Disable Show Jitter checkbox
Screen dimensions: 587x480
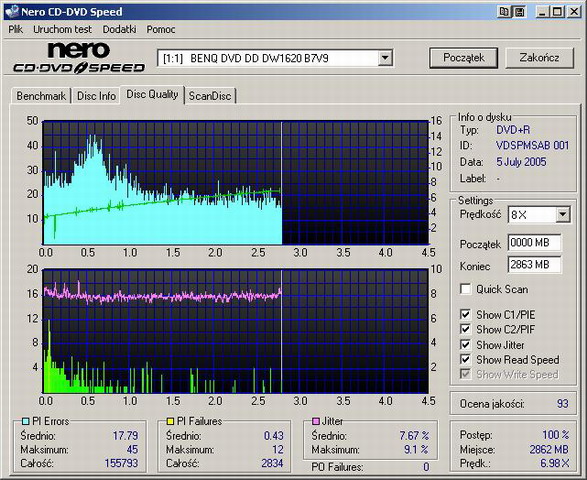[x=465, y=344]
